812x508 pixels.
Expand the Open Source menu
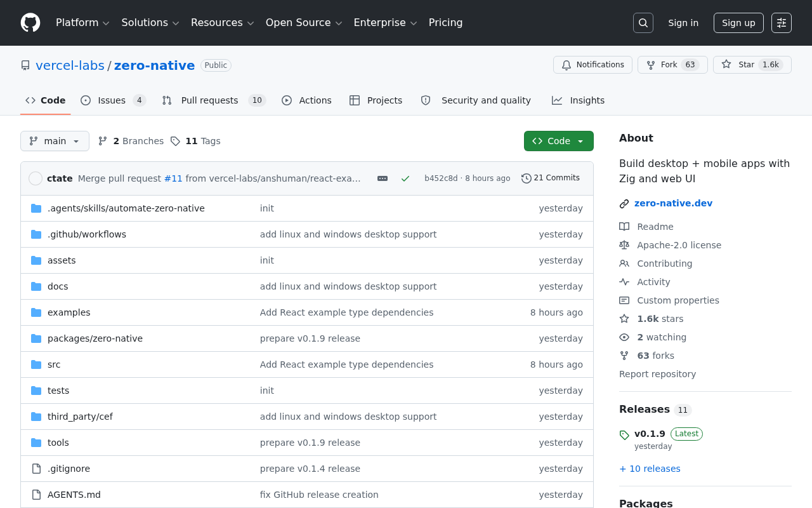304,23
